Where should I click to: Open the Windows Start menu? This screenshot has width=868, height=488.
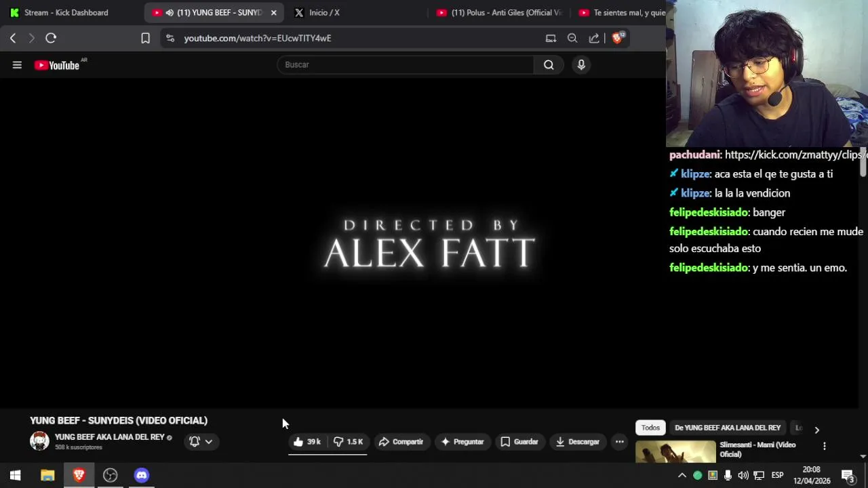[x=16, y=475]
